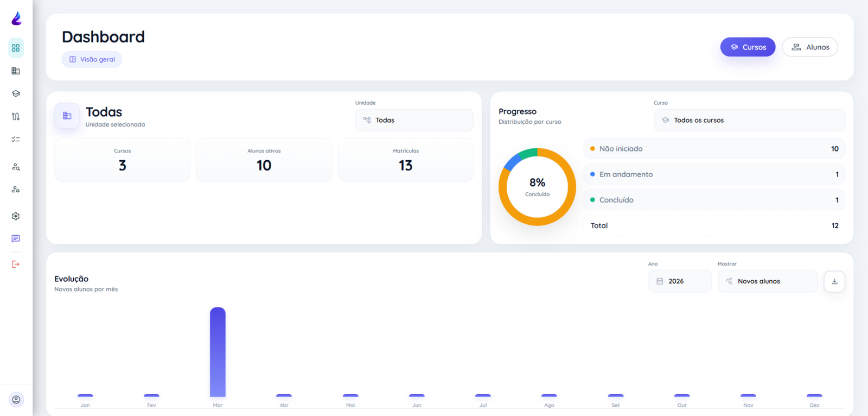Switch to the Cursos view button
Viewport: 868px width, 416px height.
point(748,47)
